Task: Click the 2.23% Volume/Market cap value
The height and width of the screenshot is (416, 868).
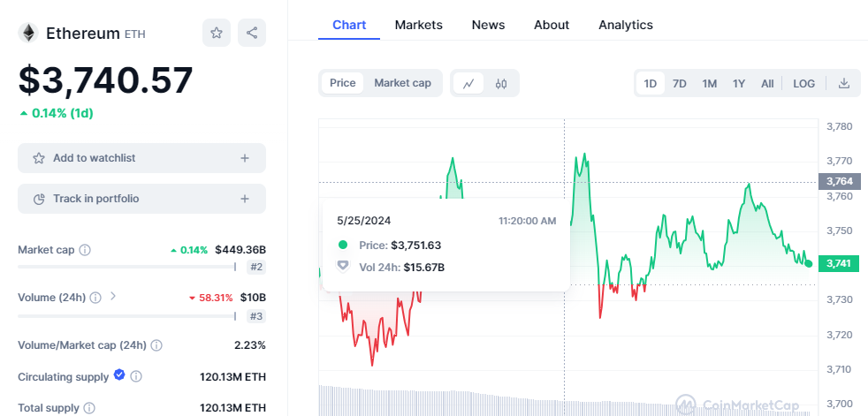Action: [x=249, y=345]
